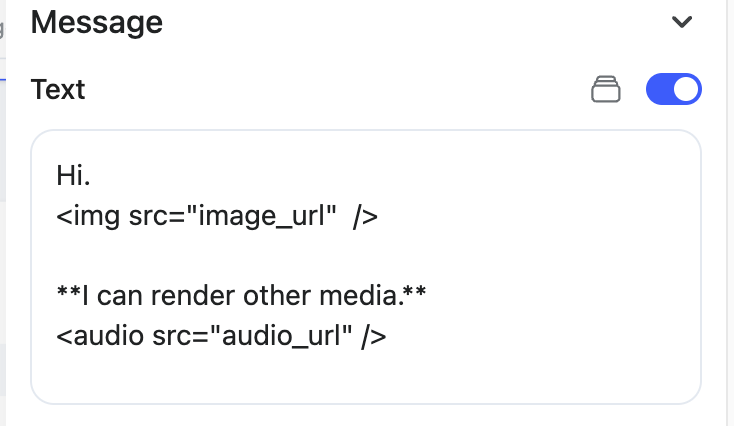This screenshot has height=426, width=734.
Task: Click on "audio_url" in the message text
Action: (251, 337)
